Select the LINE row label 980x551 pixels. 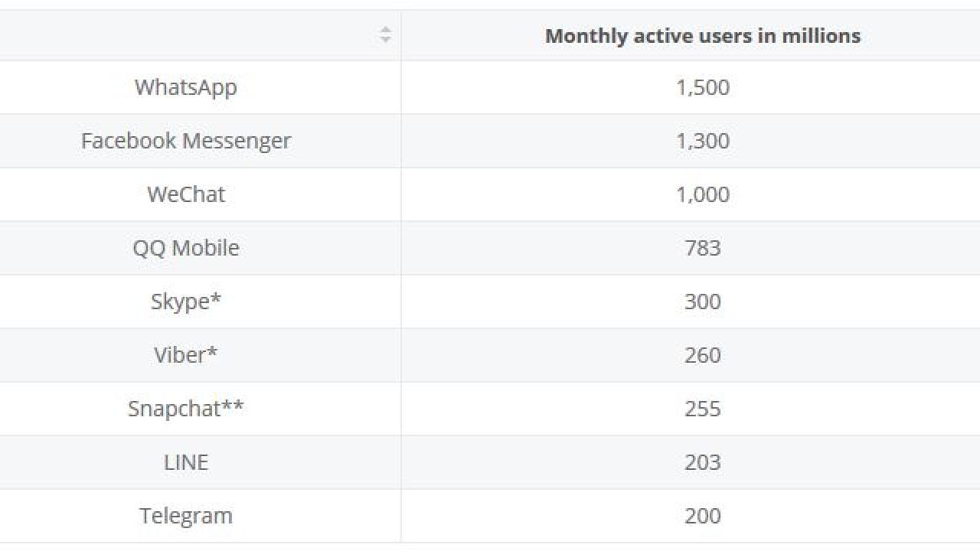point(186,462)
